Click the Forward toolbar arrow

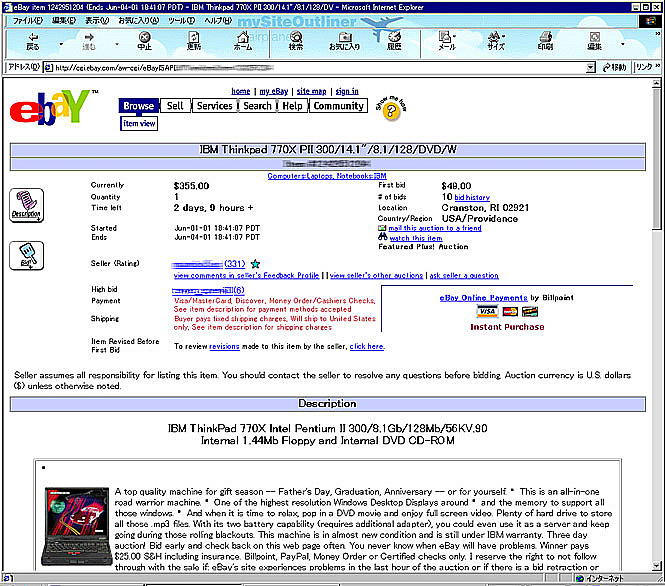tap(89, 42)
